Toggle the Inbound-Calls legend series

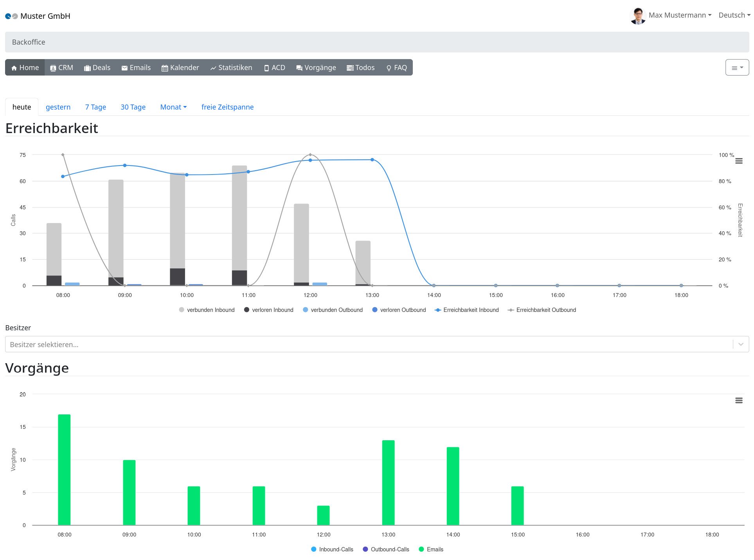(x=332, y=549)
